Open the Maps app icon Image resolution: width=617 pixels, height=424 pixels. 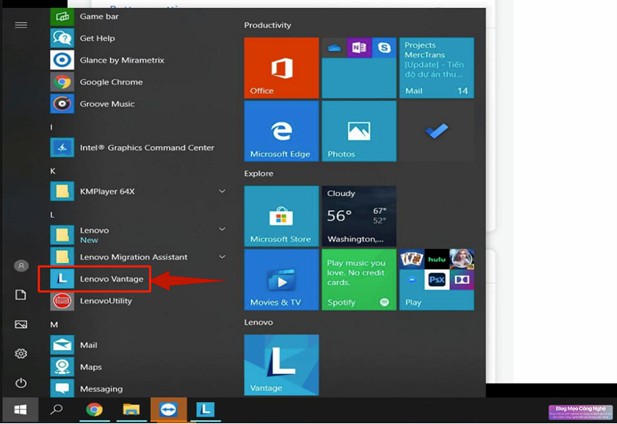pyautogui.click(x=62, y=367)
